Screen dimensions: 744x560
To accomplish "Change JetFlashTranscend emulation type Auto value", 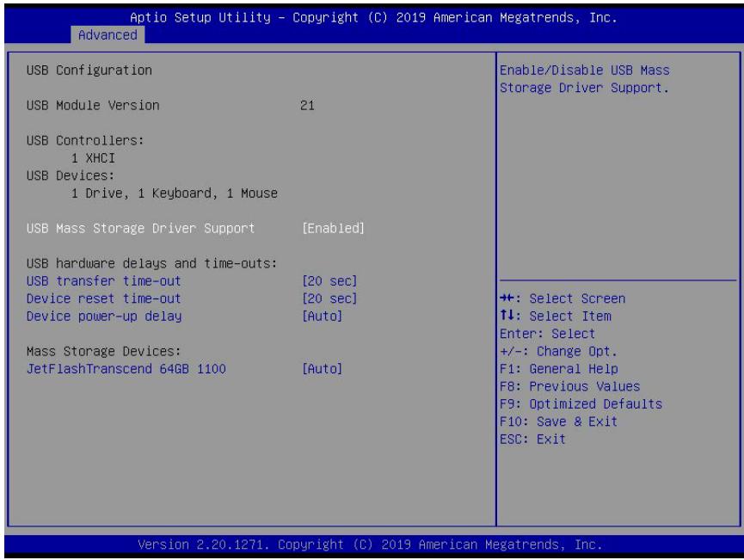I will point(323,369).
